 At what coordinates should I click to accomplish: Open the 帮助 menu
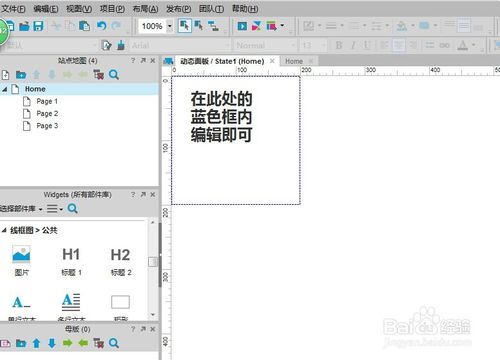pos(245,9)
